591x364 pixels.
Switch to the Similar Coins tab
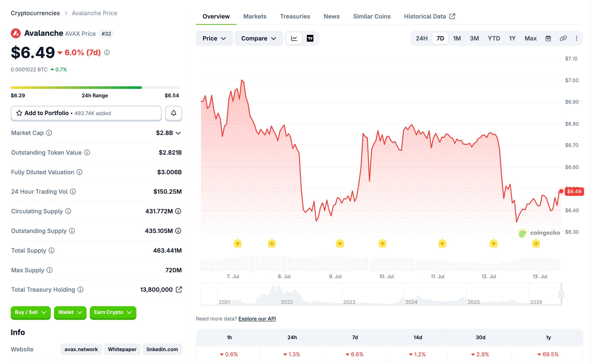coord(372,16)
